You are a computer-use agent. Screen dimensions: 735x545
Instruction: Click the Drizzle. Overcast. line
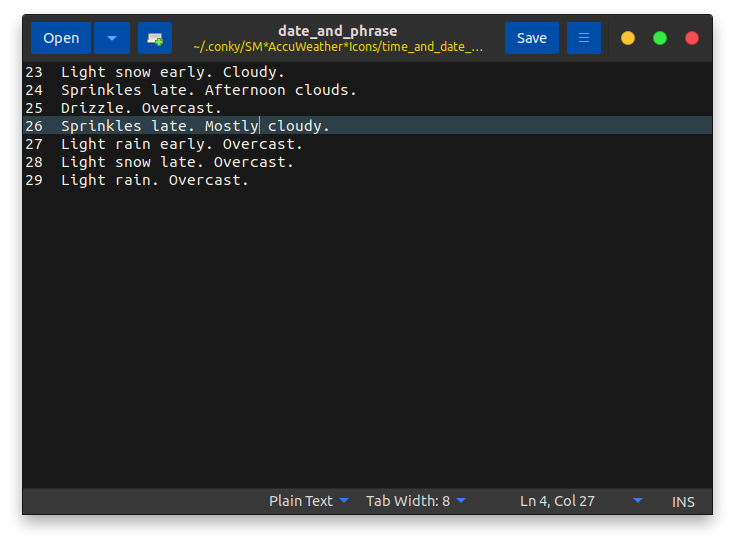click(x=141, y=108)
